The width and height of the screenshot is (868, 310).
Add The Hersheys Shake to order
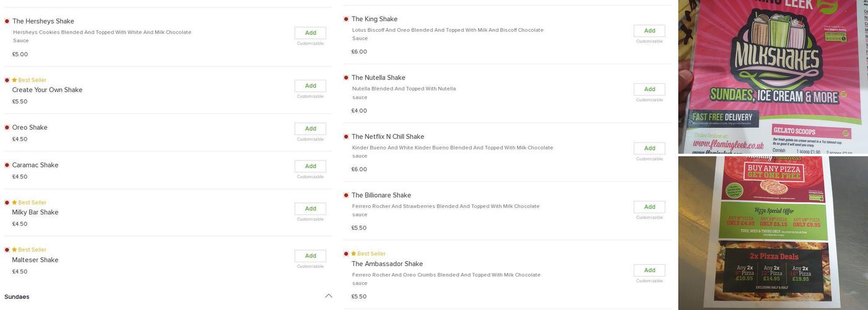pyautogui.click(x=310, y=33)
